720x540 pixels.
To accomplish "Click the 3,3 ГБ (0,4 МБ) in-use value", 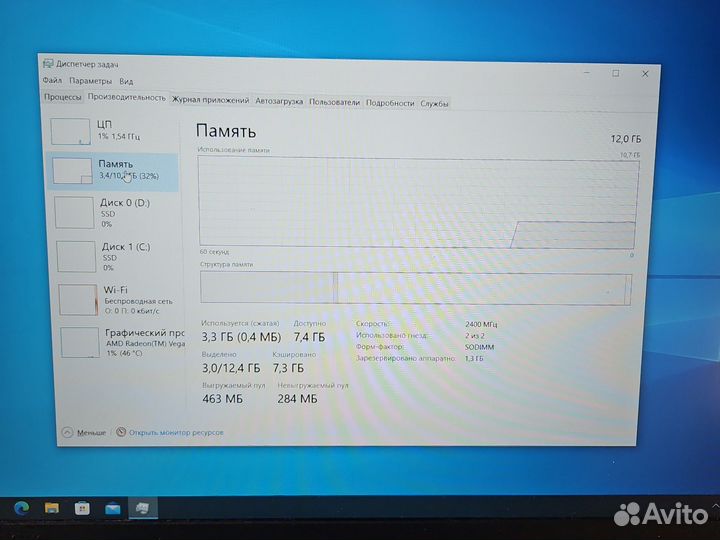I will tap(242, 337).
